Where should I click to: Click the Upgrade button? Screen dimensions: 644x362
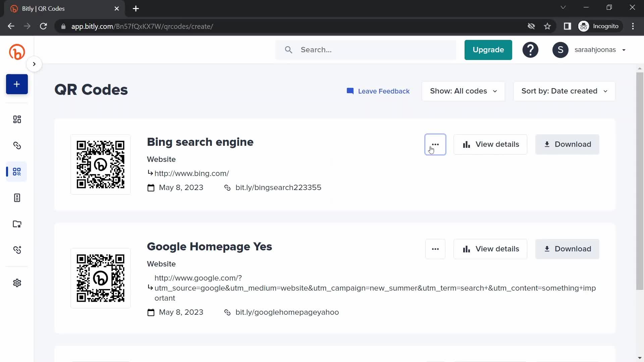click(x=488, y=50)
